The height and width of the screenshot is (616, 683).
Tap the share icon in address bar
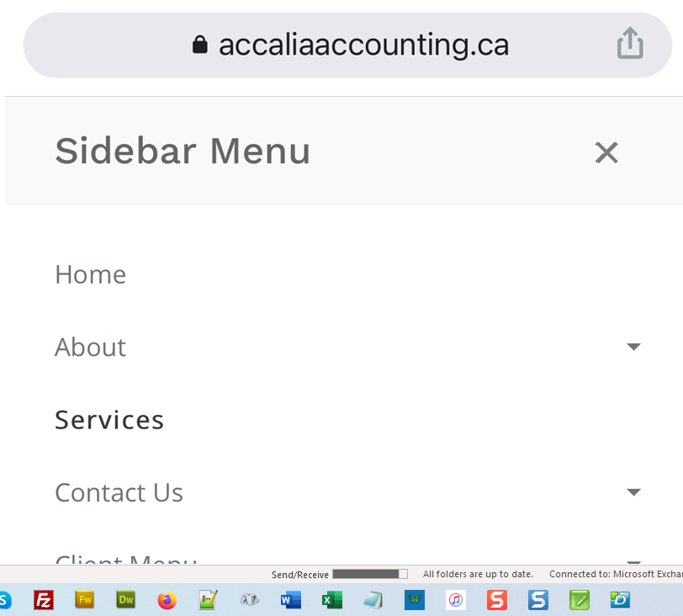[x=629, y=44]
